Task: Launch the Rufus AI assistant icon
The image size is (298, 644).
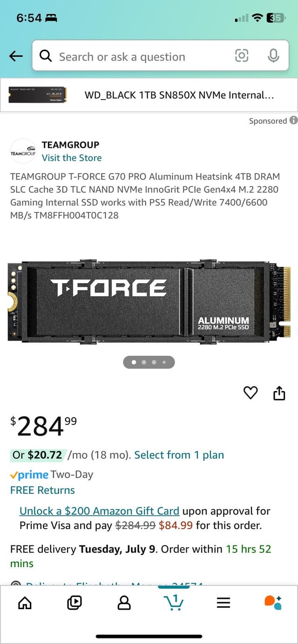Action: coord(273,603)
